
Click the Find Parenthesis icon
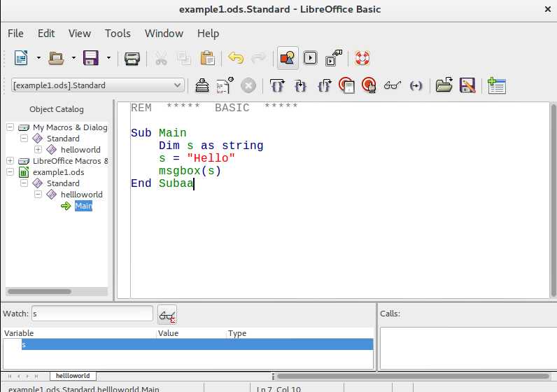[x=416, y=85]
